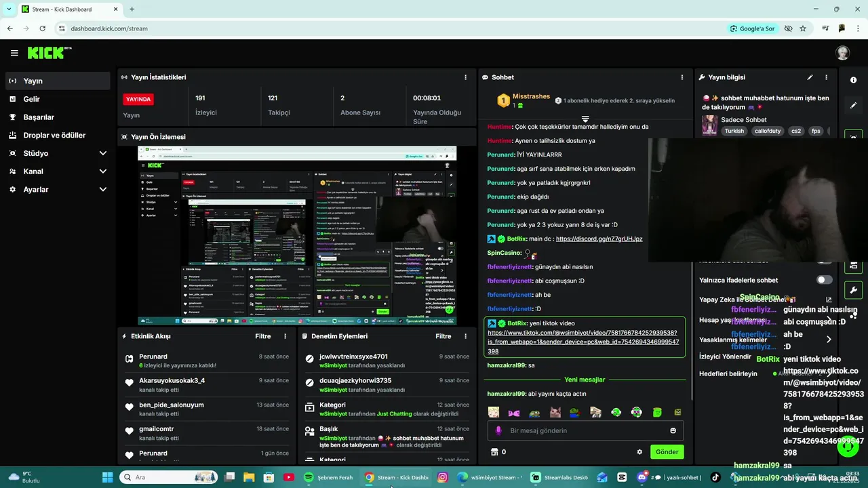868x488 pixels.
Task: Click the microphone icon in message box
Action: [x=498, y=430]
